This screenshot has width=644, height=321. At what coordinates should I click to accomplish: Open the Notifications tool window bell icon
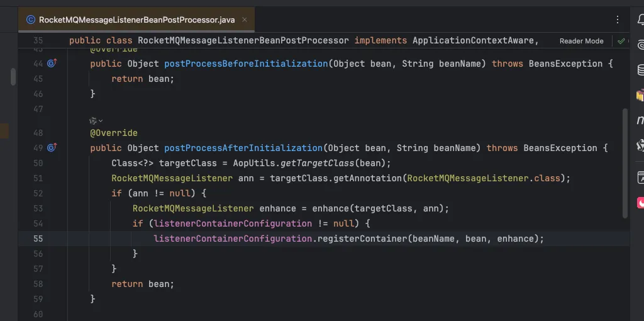pos(641,20)
